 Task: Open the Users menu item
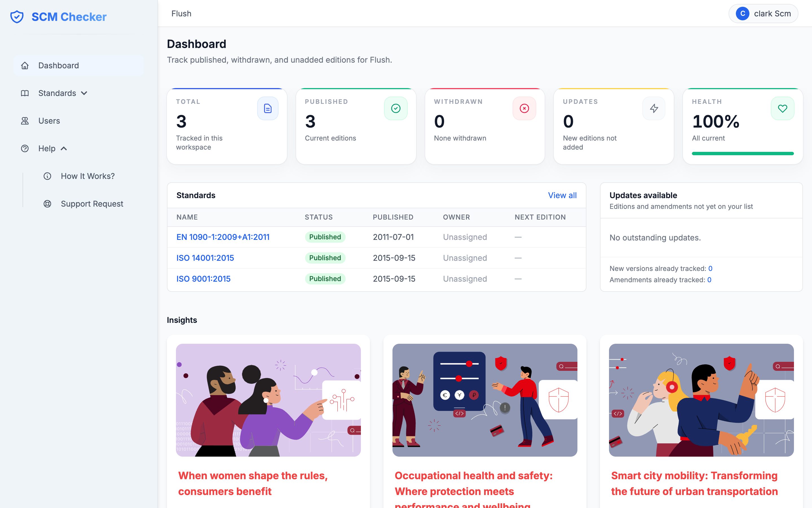coord(78,121)
